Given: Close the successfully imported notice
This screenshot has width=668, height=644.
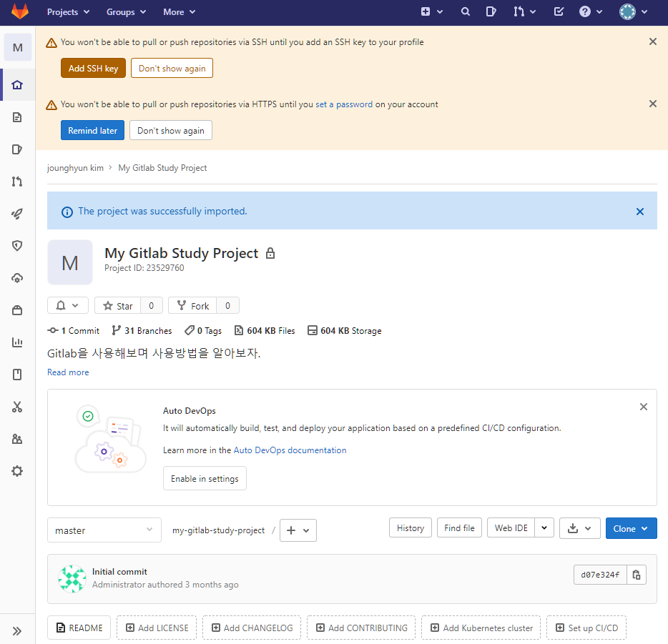Looking at the screenshot, I should (639, 212).
